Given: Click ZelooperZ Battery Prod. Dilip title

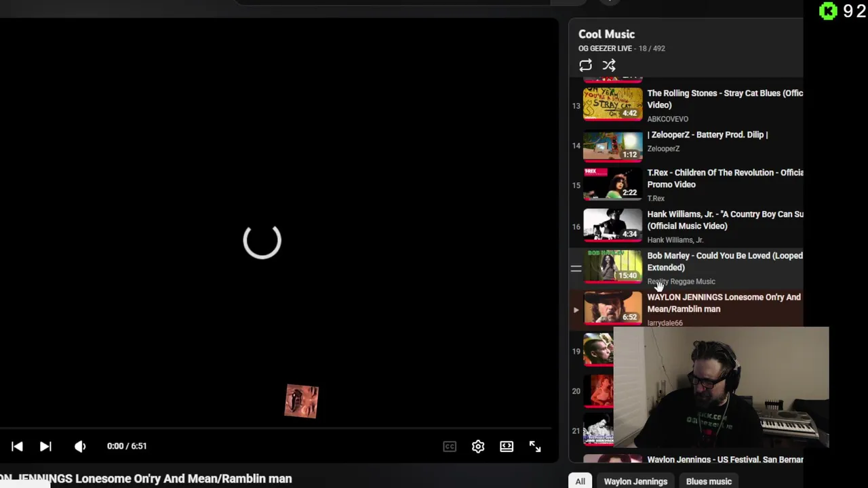Looking at the screenshot, I should click(707, 135).
